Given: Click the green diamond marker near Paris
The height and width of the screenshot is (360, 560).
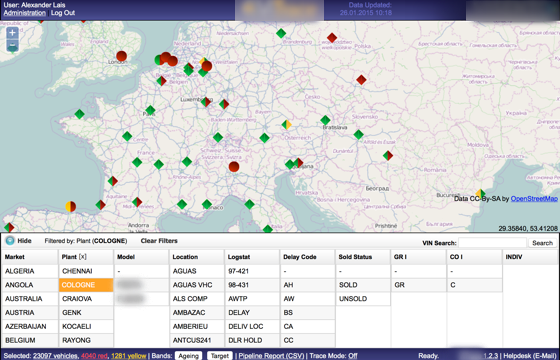Looking at the screenshot, I should pyautogui.click(x=150, y=110).
